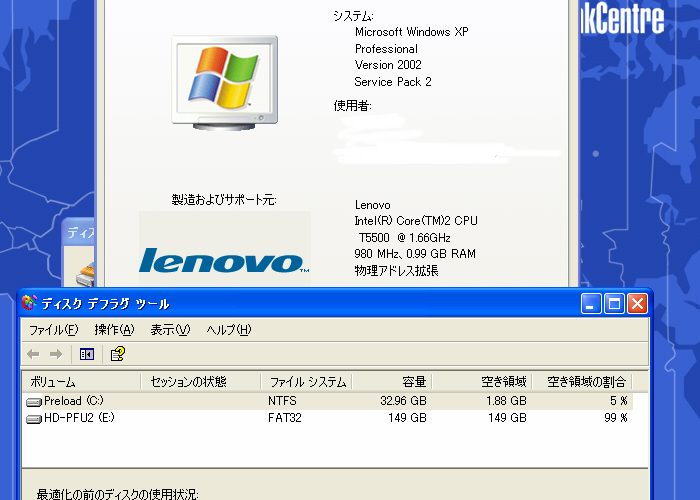
Task: Click the 980 MHz, 0.99 GB RAM text
Action: 415,254
